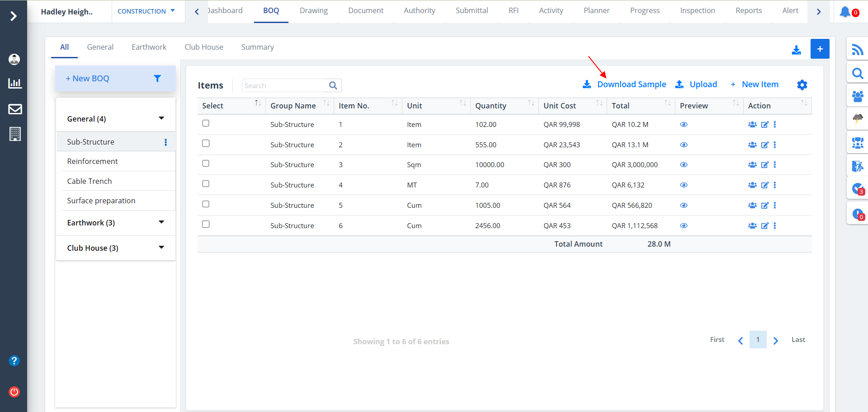This screenshot has width=868, height=412.
Task: Click the filter funnel icon beside New BOQ
Action: pyautogui.click(x=157, y=79)
